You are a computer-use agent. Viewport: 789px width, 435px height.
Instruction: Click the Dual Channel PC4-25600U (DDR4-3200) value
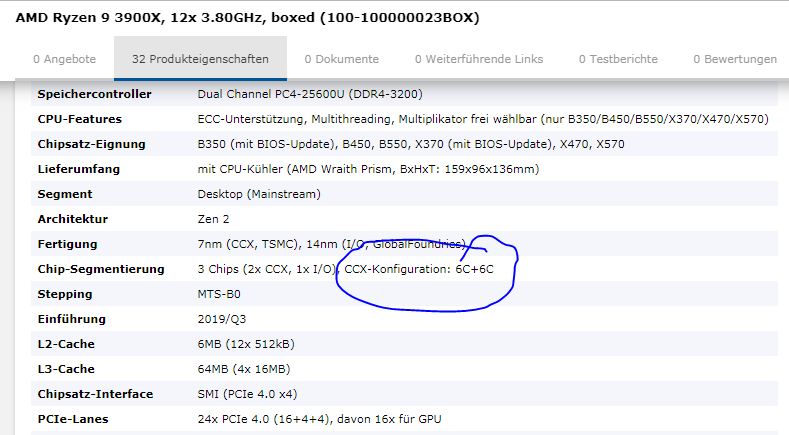coord(310,94)
